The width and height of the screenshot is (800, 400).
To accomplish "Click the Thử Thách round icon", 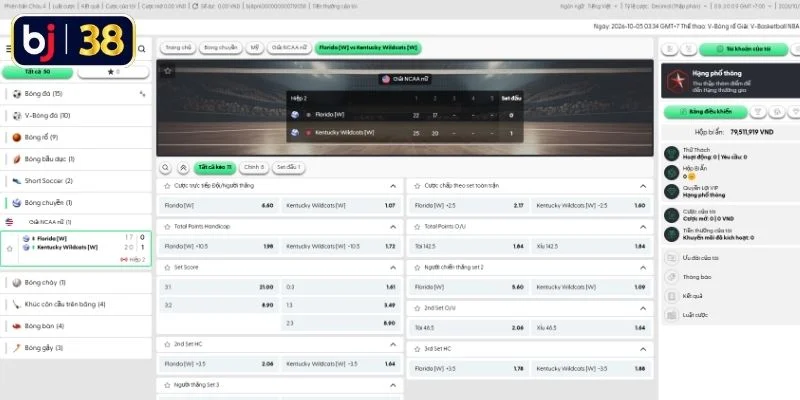I will click(x=671, y=153).
